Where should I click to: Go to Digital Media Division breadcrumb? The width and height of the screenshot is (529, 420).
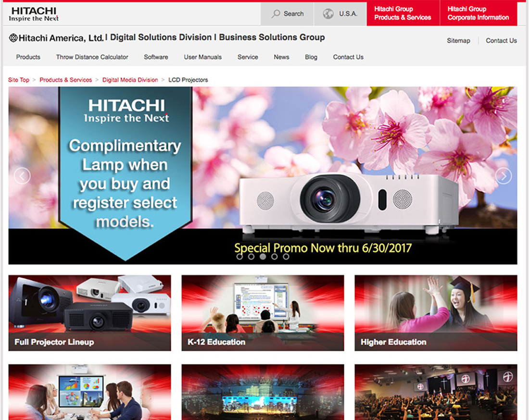coord(130,80)
